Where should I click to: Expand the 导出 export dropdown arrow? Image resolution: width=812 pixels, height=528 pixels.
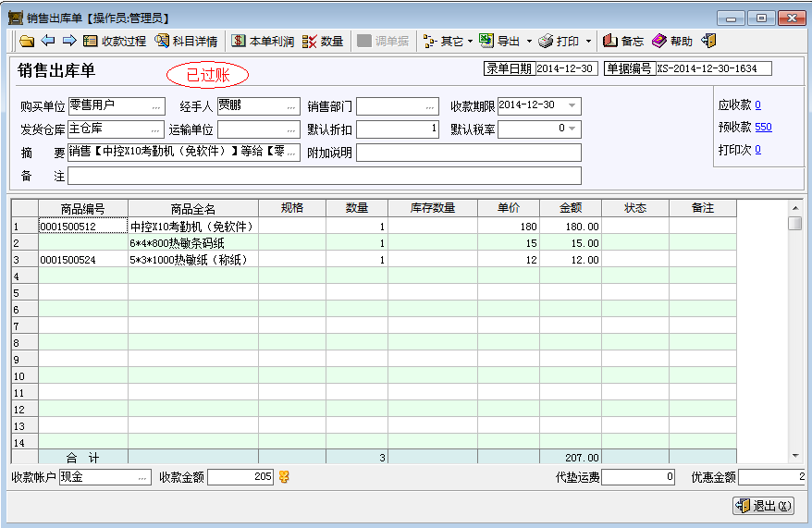click(x=529, y=41)
